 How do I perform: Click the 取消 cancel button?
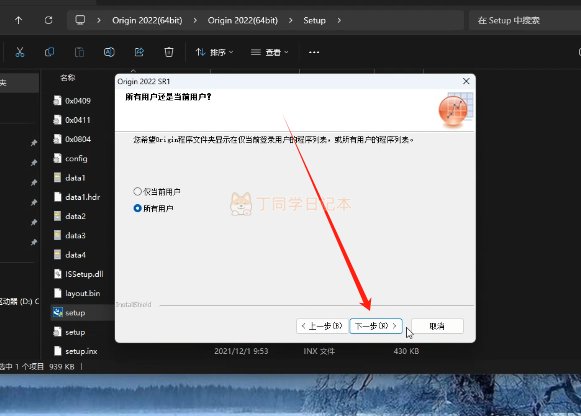(x=437, y=326)
